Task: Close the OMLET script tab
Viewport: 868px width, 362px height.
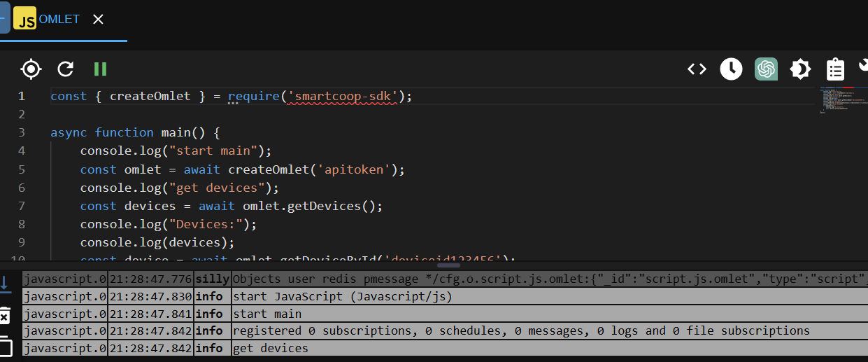Action: pos(98,20)
